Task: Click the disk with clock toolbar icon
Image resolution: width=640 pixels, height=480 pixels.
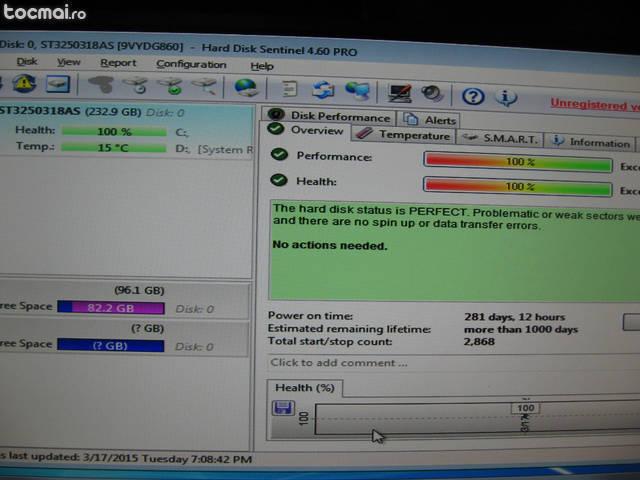Action: tap(136, 85)
